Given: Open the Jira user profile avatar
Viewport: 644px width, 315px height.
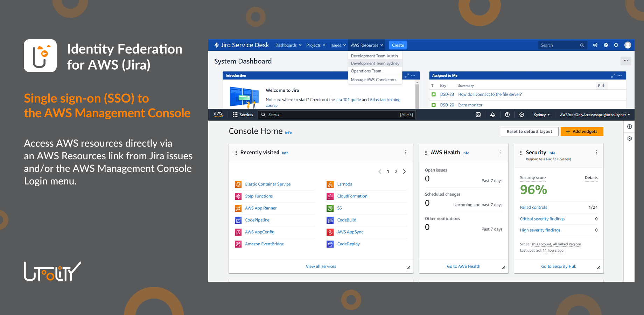Looking at the screenshot, I should click(x=628, y=45).
